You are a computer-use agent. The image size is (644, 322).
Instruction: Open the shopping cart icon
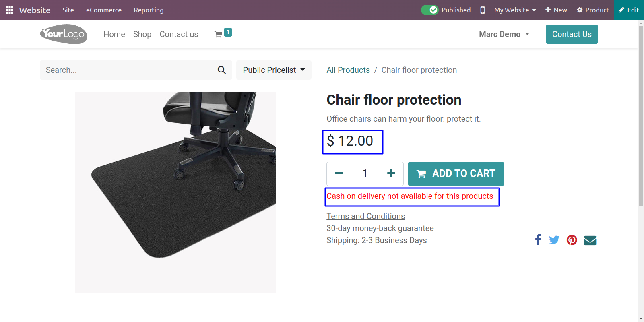[x=219, y=35]
